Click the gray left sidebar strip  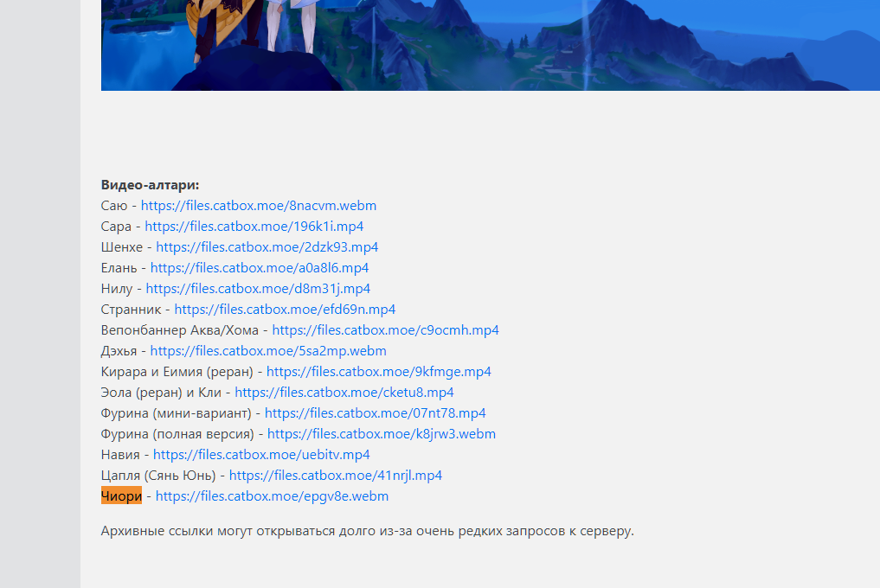tap(40, 294)
